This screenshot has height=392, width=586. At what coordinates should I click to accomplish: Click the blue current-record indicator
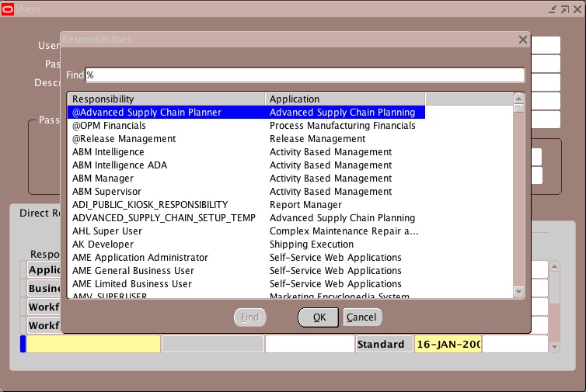pyautogui.click(x=23, y=344)
